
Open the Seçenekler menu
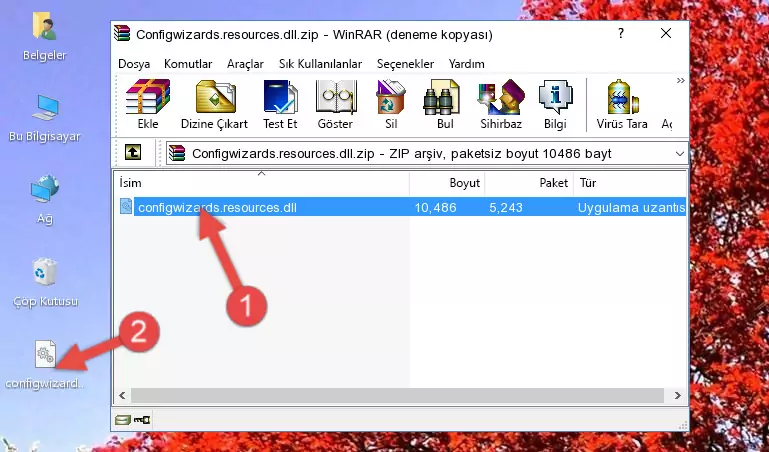point(405,64)
